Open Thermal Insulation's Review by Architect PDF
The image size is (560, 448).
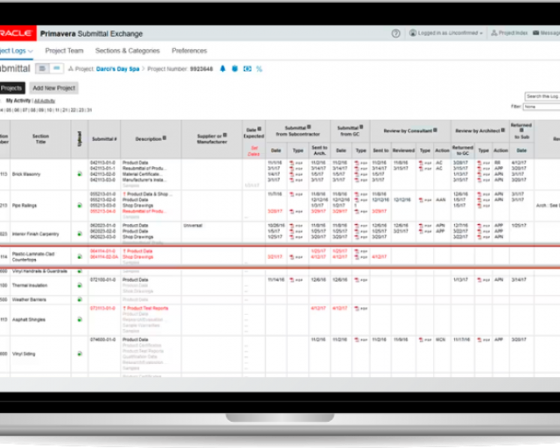pos(483,280)
